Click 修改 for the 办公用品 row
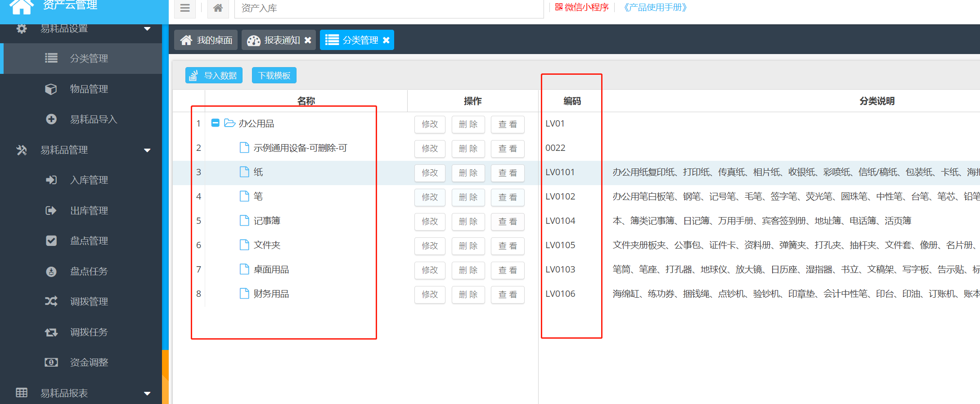The height and width of the screenshot is (404, 980). tap(430, 124)
